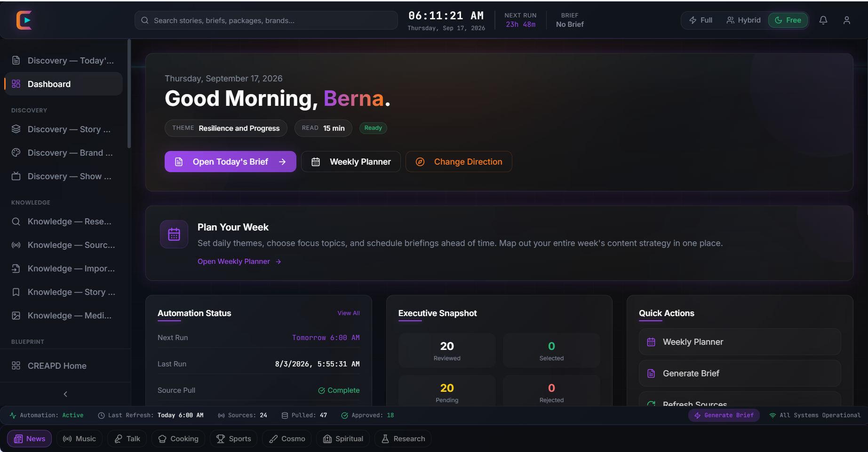
Task: Click Open Today's Brief button
Action: (x=231, y=161)
